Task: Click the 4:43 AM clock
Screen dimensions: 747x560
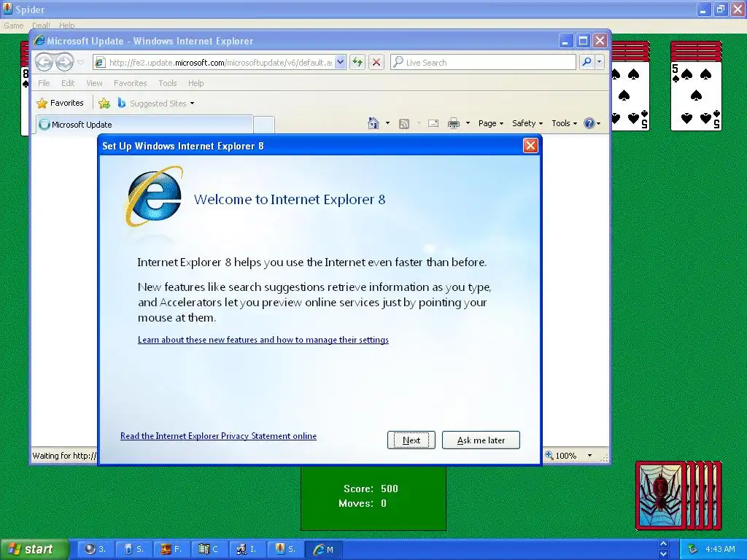Action: (x=720, y=549)
